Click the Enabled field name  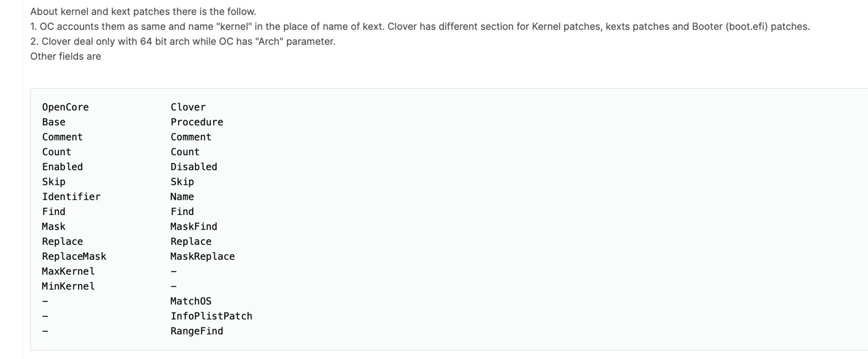point(62,167)
